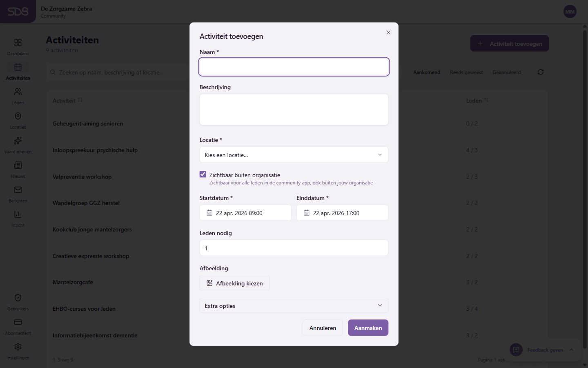Viewport: 588px width, 368px height.
Task: Open the Vaardigheden sidebar icon
Action: pyautogui.click(x=18, y=141)
